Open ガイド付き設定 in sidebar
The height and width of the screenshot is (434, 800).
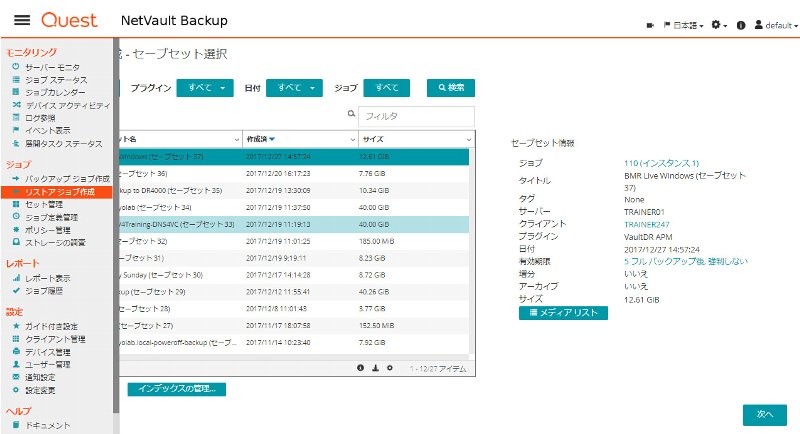[52, 326]
